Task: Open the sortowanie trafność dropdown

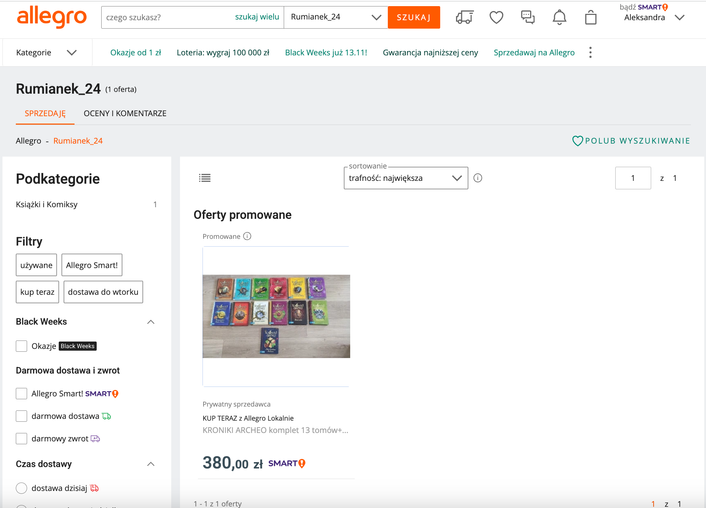Action: [x=406, y=178]
